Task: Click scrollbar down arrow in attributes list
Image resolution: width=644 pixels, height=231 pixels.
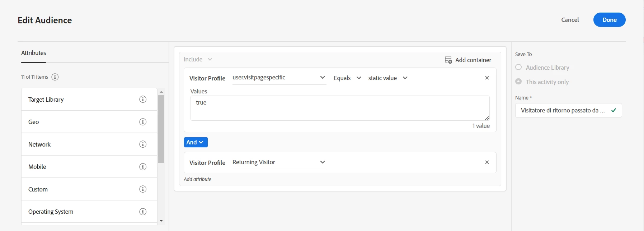Action: click(161, 221)
